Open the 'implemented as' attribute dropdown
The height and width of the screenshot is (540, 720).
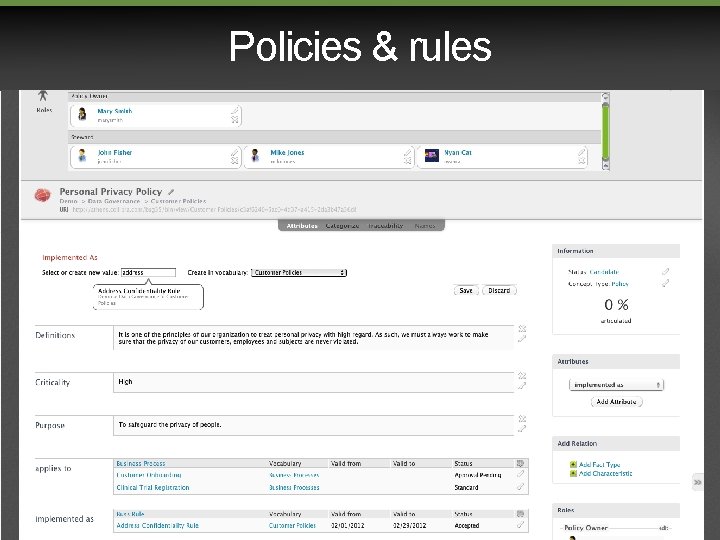[x=616, y=385]
